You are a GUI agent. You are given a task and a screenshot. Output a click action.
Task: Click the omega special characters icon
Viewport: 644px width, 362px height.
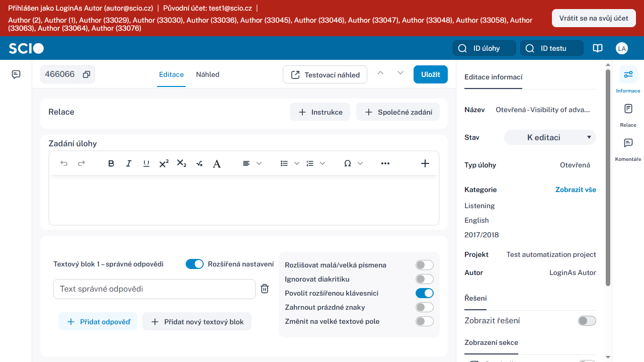(347, 163)
